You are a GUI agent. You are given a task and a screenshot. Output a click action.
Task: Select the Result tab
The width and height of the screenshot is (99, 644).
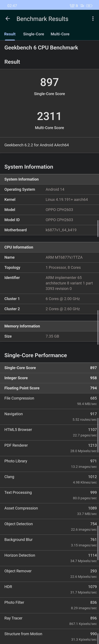point(10,34)
